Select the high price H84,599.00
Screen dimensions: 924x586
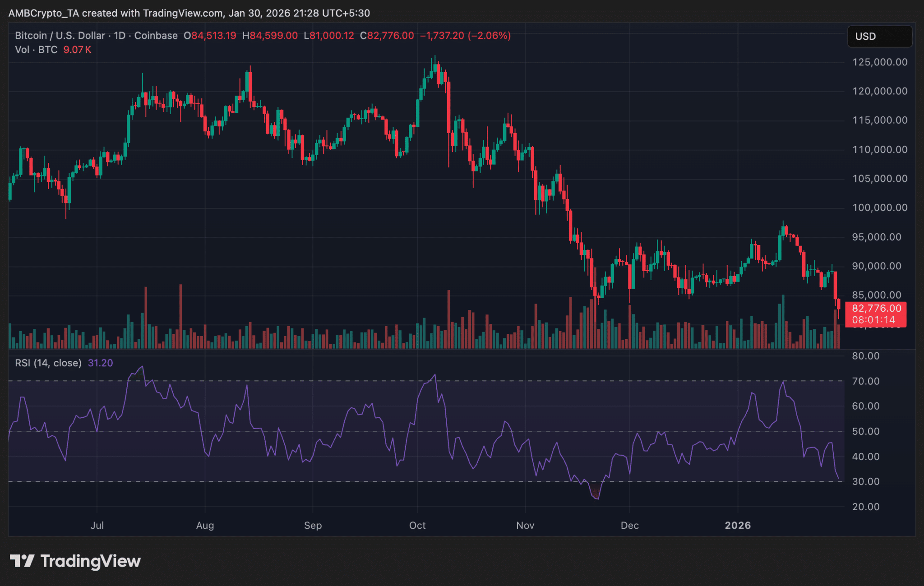[x=270, y=36]
